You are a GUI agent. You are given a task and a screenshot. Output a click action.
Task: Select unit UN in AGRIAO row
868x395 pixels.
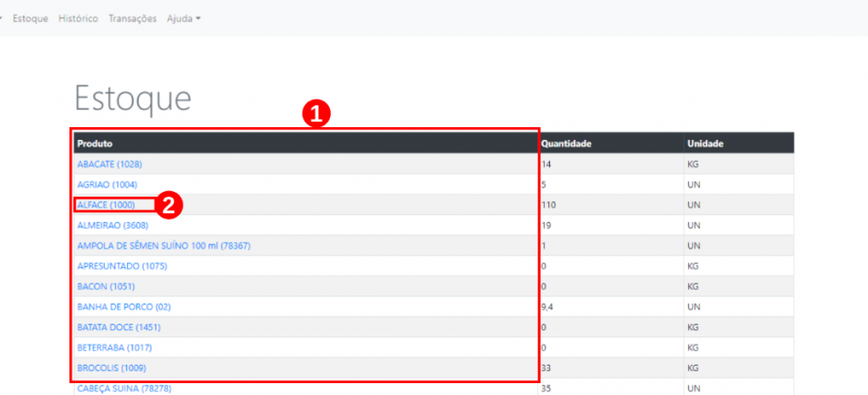[694, 185]
